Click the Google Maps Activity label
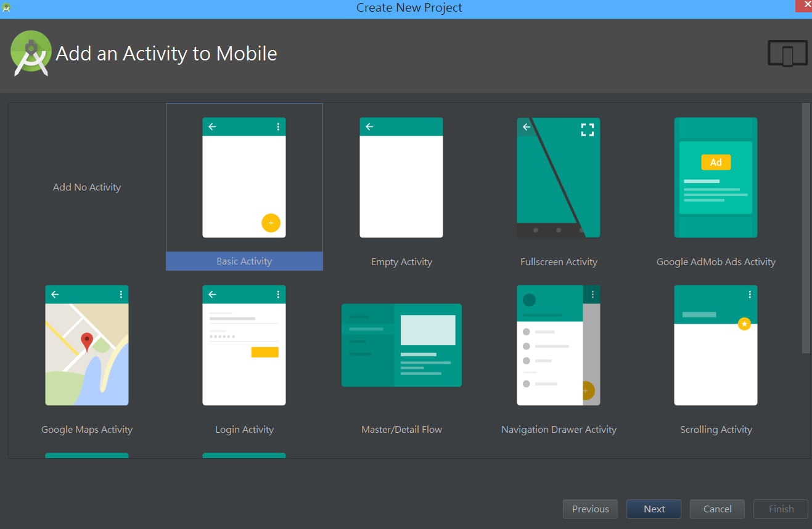 [87, 430]
